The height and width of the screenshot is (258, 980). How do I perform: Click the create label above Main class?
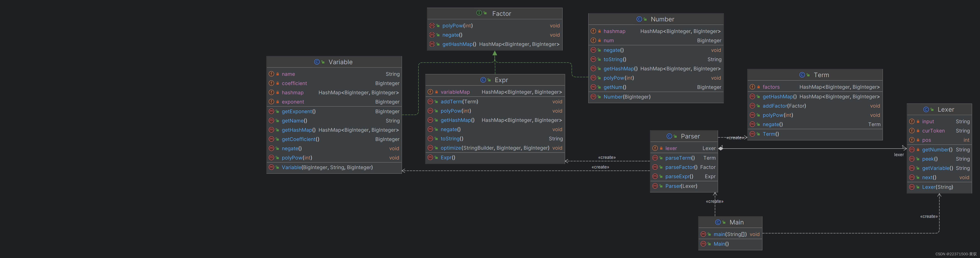click(714, 201)
